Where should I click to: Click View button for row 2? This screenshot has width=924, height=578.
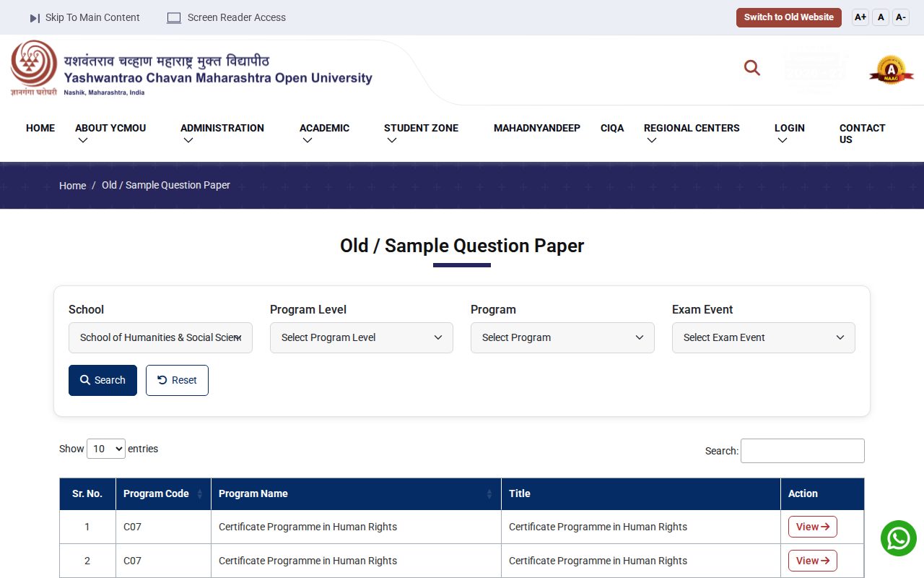click(813, 561)
